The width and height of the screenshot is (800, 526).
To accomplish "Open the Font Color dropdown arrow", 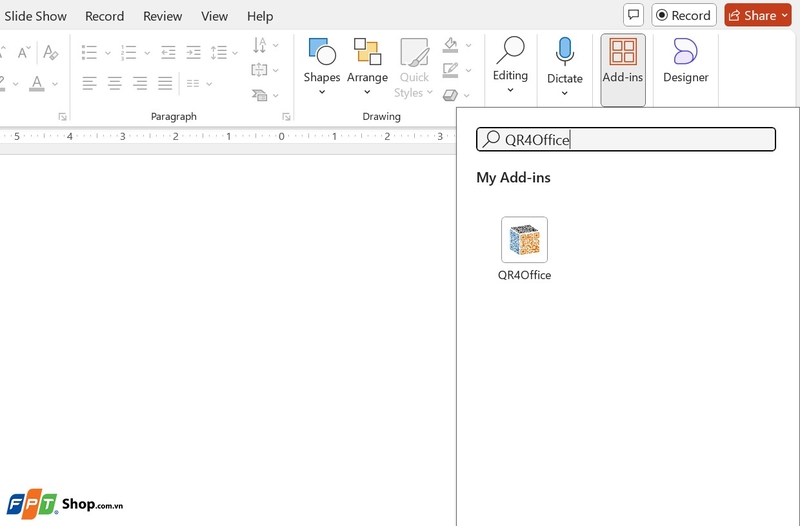I will [x=55, y=83].
